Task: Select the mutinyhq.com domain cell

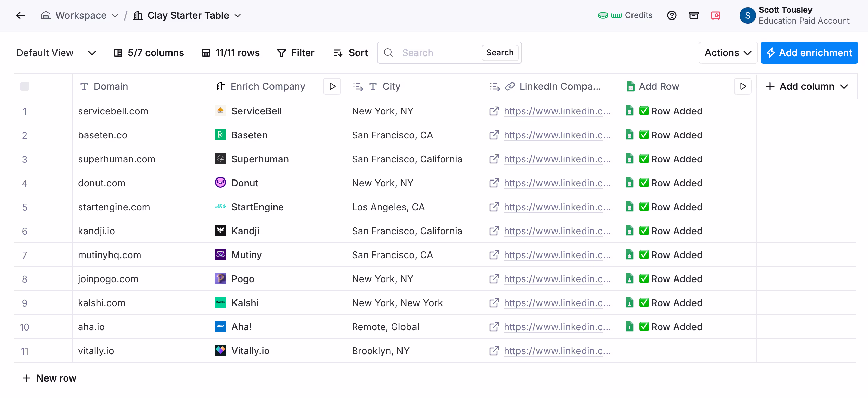Action: 140,255
